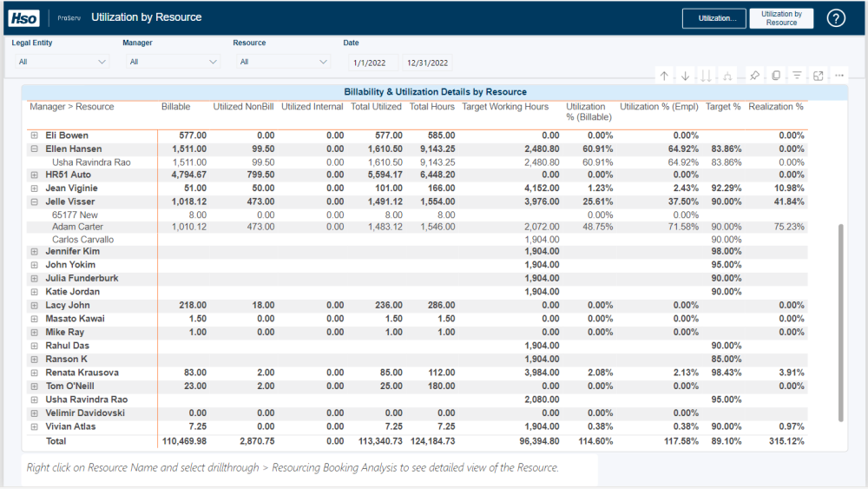The height and width of the screenshot is (489, 868).
Task: Open the visual's filters icon
Action: tap(797, 76)
